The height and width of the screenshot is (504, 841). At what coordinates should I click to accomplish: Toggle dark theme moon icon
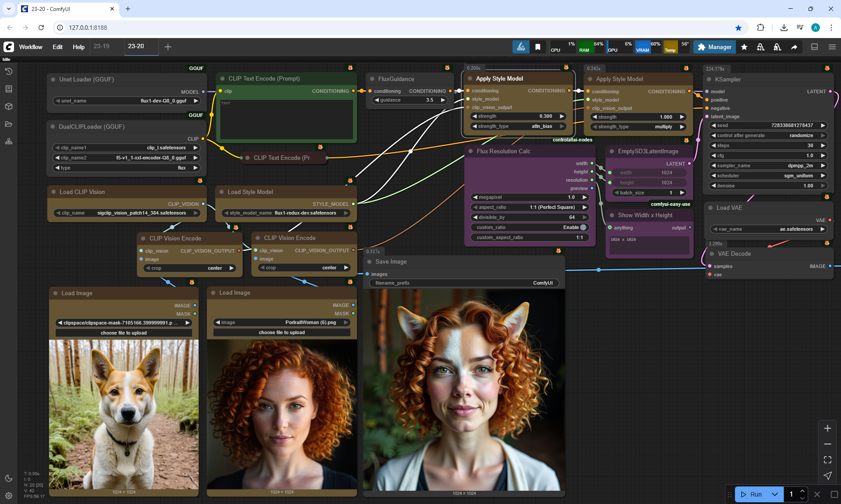tap(9, 478)
